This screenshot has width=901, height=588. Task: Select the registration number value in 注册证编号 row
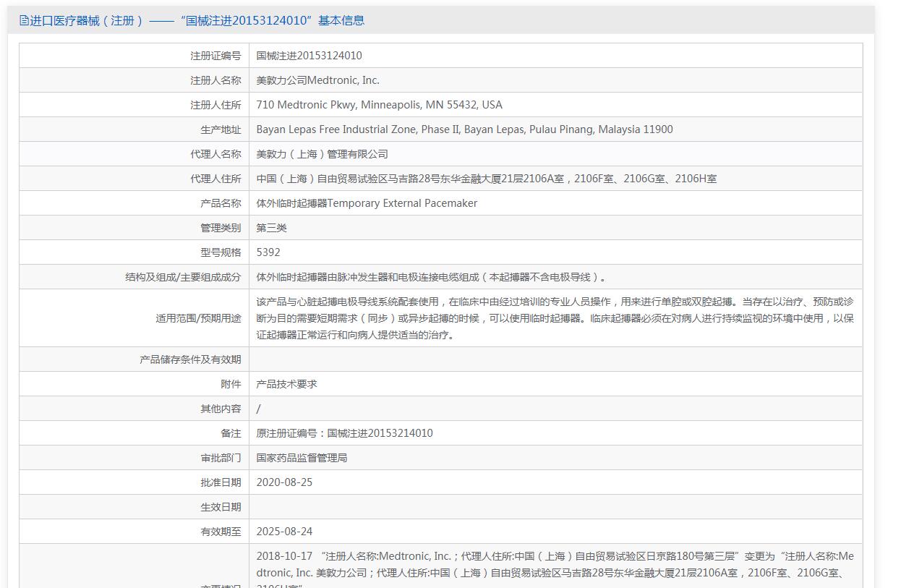tap(309, 56)
